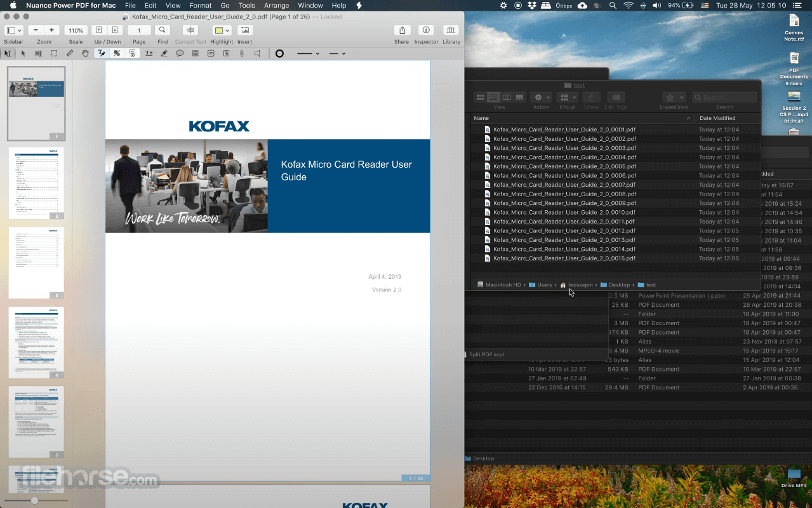Screen dimensions: 812x508
Task: Open the Arrange menu
Action: tap(276, 5)
